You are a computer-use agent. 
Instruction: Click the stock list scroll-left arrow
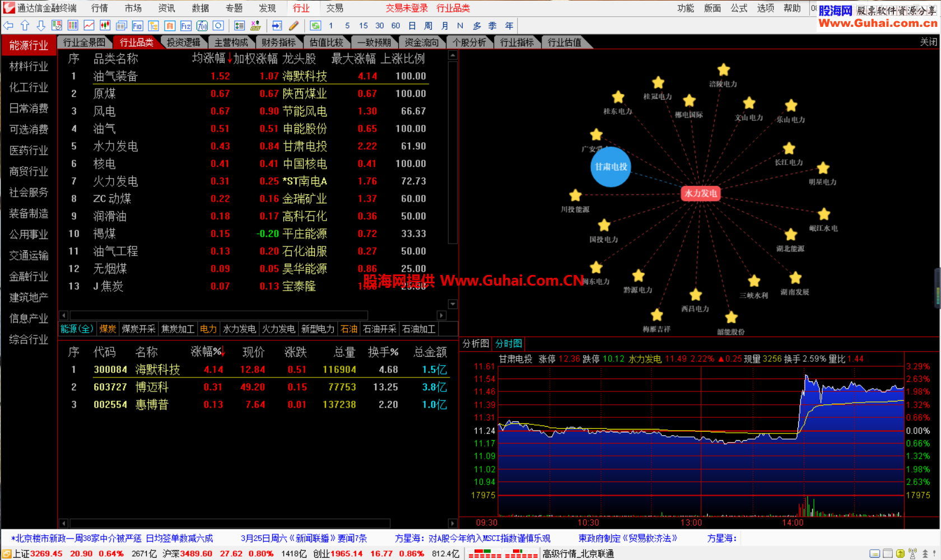coord(63,523)
